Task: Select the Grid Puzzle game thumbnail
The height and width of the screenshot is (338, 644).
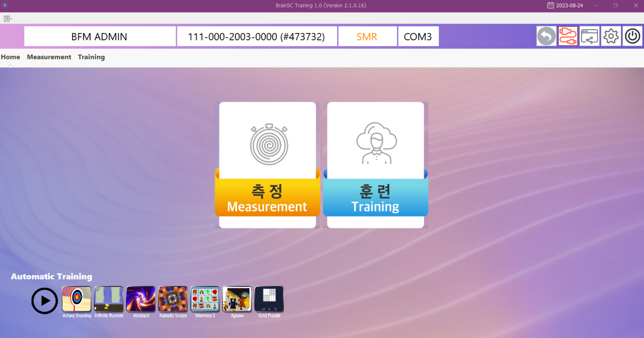Action: [x=269, y=299]
